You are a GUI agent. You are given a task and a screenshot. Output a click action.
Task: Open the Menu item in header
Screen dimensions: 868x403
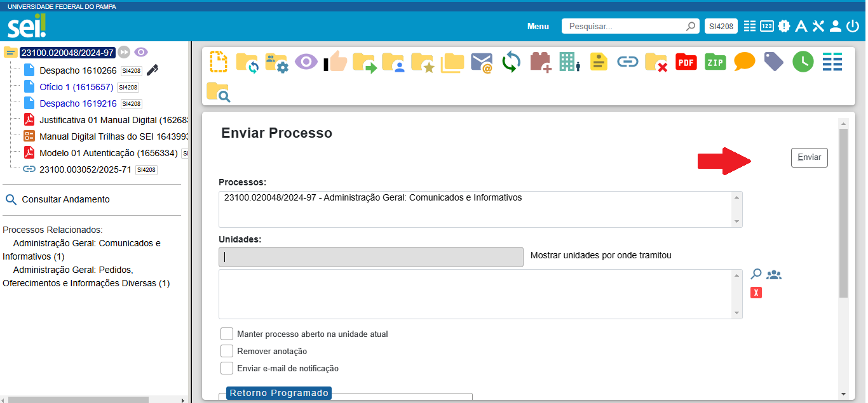pyautogui.click(x=538, y=26)
